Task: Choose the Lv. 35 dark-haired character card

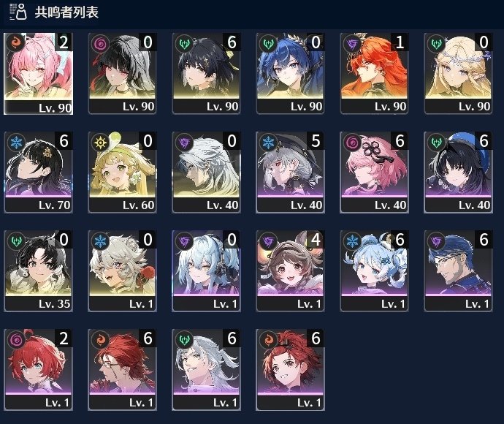Action: tap(38, 271)
